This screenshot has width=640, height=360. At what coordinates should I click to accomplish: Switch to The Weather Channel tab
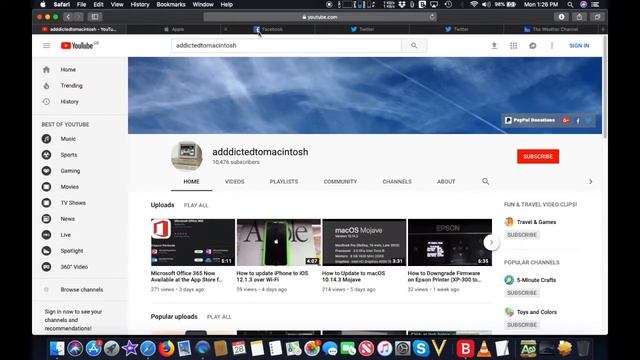click(x=551, y=29)
